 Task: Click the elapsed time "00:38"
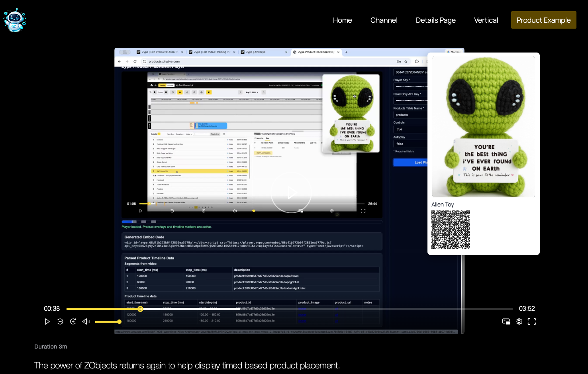[52, 309]
